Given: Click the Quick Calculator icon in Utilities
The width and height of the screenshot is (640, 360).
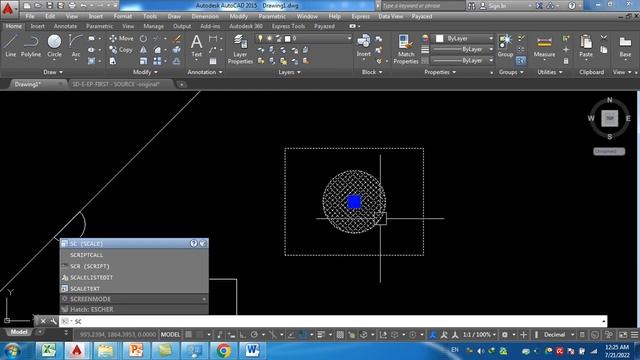Looking at the screenshot, I should tap(566, 61).
